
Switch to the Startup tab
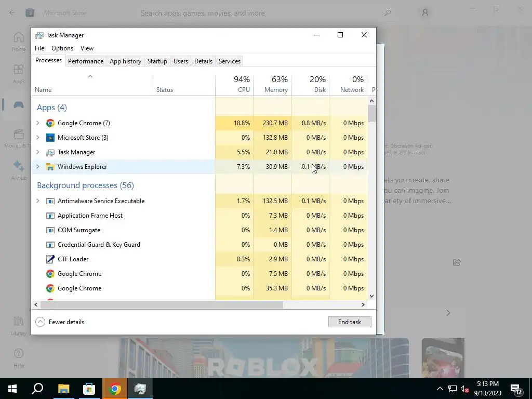click(x=157, y=61)
